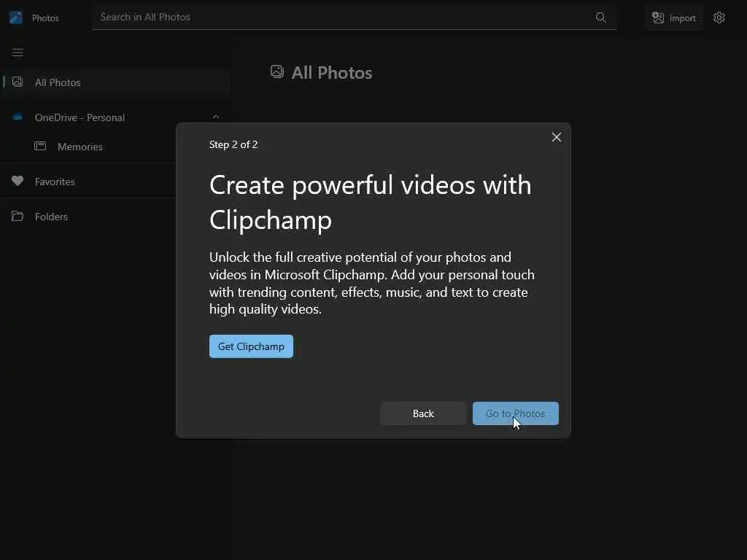Viewport: 747px width, 560px height.
Task: Click the Favorites heart icon
Action: click(x=18, y=181)
